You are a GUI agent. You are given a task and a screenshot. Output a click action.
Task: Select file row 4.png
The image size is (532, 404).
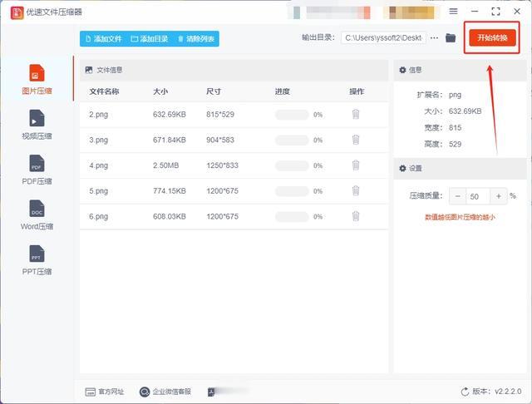(234, 165)
